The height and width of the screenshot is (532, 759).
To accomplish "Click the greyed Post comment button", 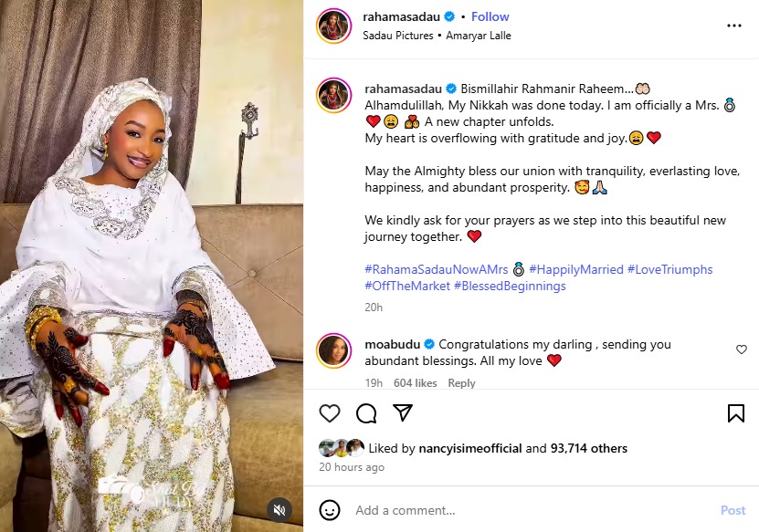I will click(733, 510).
